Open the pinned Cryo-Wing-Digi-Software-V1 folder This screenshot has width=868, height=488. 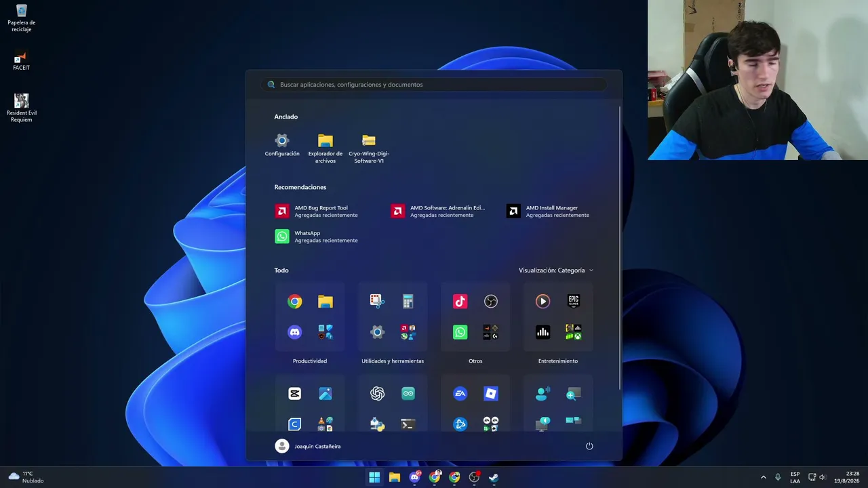[369, 148]
